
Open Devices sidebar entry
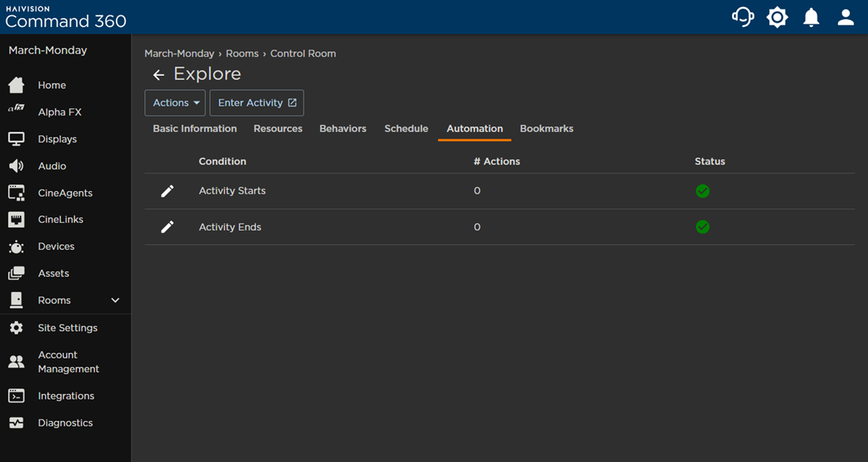(56, 246)
